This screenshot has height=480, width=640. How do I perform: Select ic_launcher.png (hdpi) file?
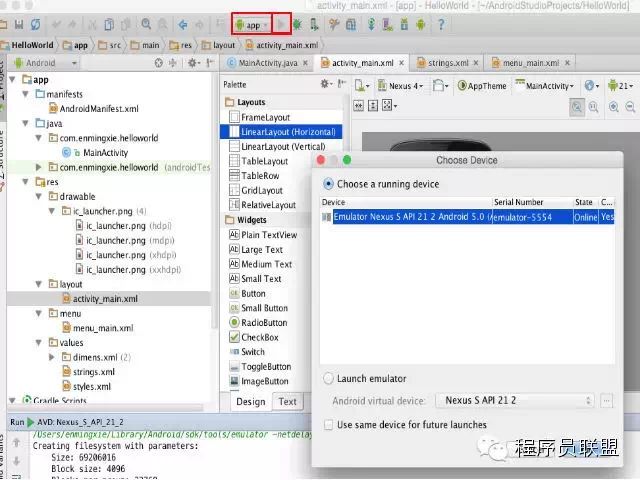pyautogui.click(x=124, y=226)
